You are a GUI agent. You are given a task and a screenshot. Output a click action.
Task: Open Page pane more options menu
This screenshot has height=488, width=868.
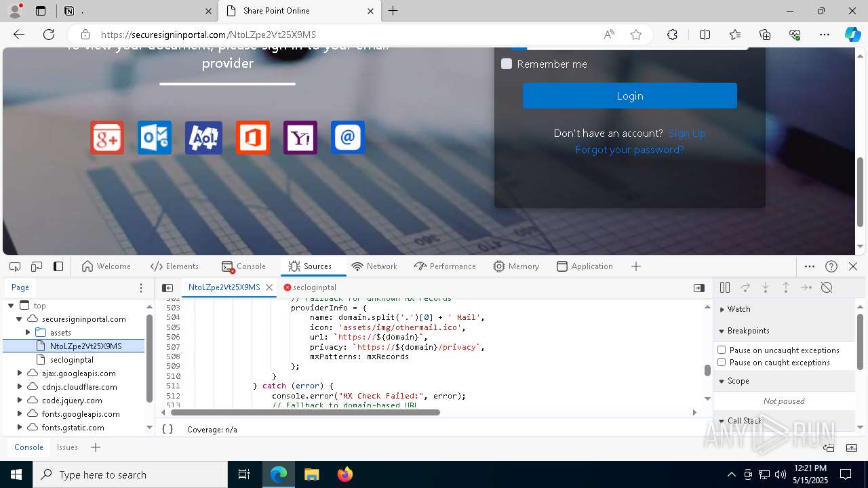(x=141, y=287)
